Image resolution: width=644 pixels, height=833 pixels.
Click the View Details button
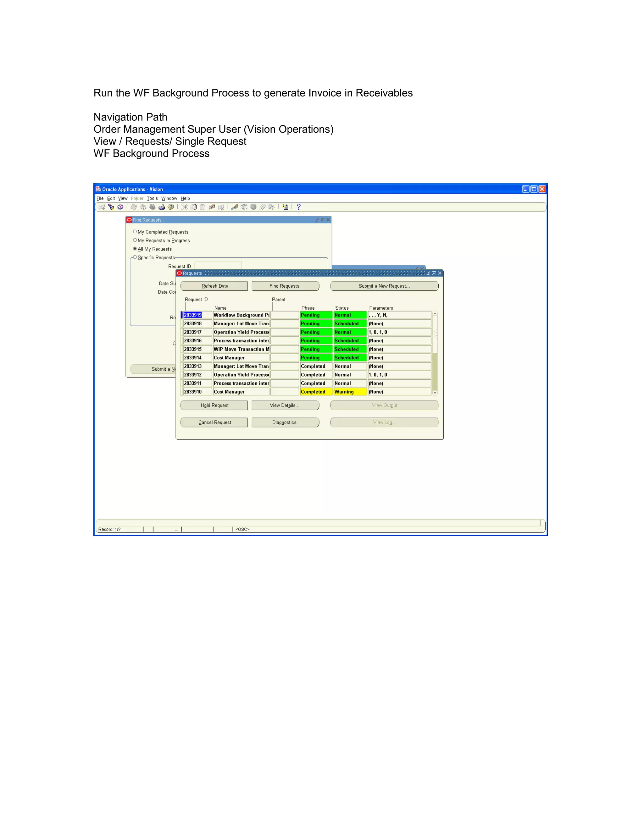click(285, 405)
